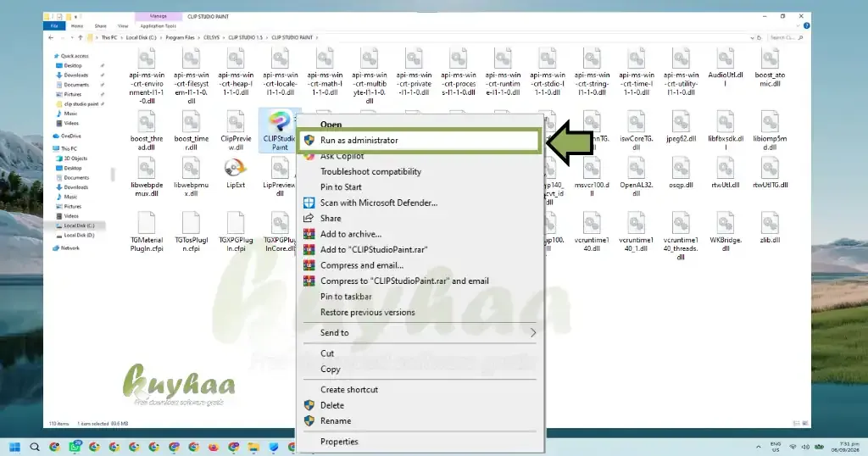This screenshot has height=456, width=868.
Task: Switch to the View ribbon tab
Action: (x=123, y=26)
